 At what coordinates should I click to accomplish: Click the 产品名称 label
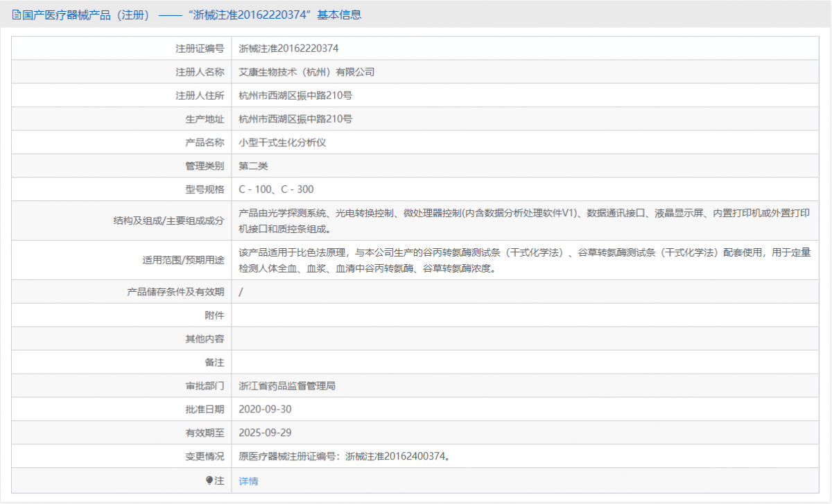click(205, 143)
